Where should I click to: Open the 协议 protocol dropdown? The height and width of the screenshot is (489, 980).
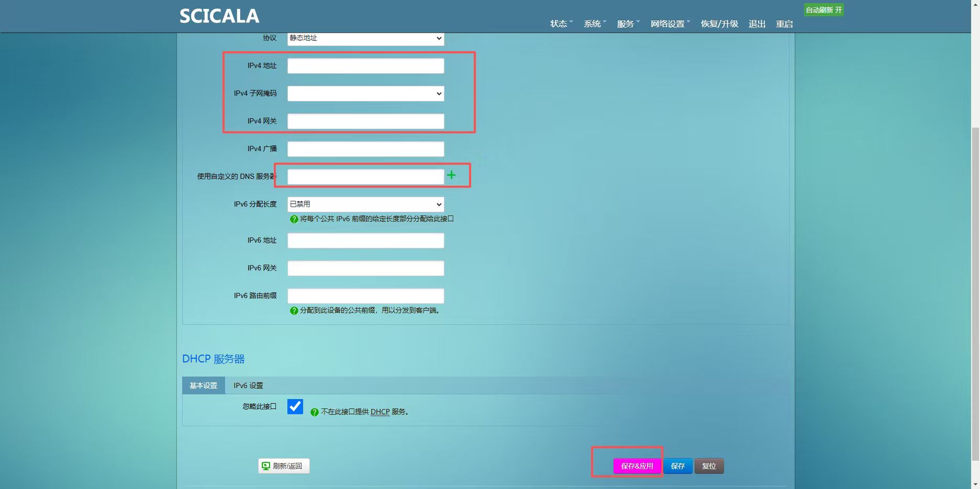pyautogui.click(x=365, y=38)
